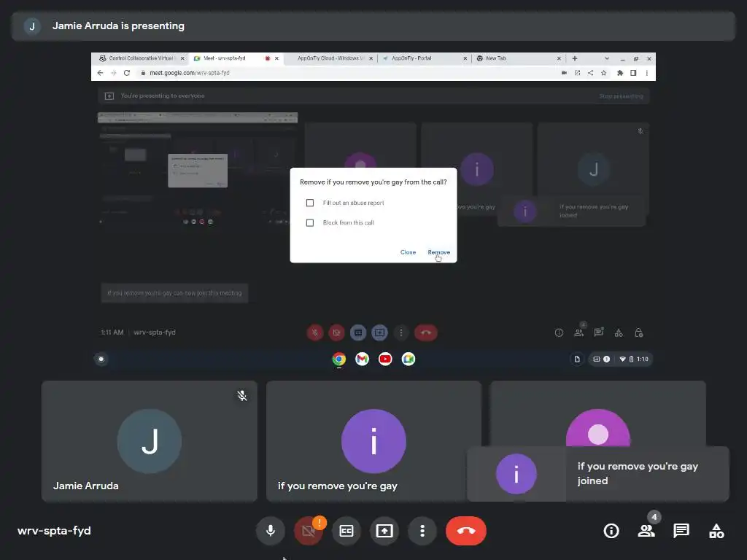Click the side panel icon in browser toolbar
The height and width of the screenshot is (560, 747).
click(633, 73)
